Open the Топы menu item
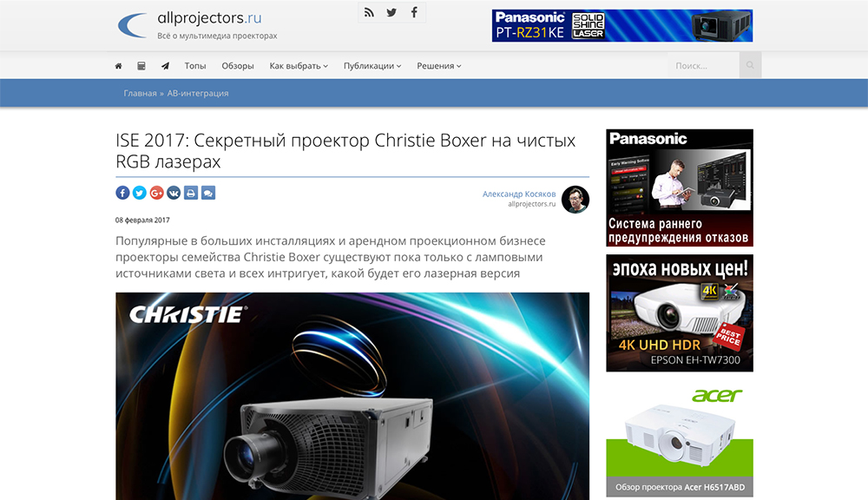This screenshot has height=500, width=868. (x=195, y=66)
